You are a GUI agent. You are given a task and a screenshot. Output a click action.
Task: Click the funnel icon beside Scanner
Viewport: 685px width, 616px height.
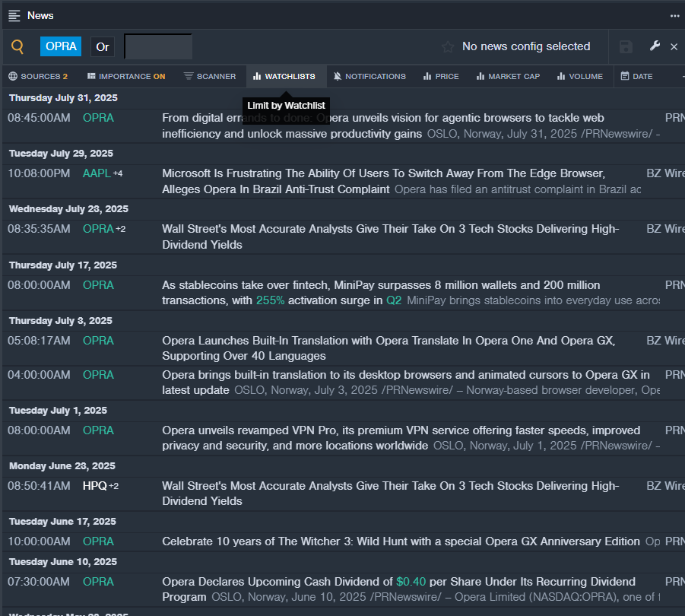click(189, 76)
